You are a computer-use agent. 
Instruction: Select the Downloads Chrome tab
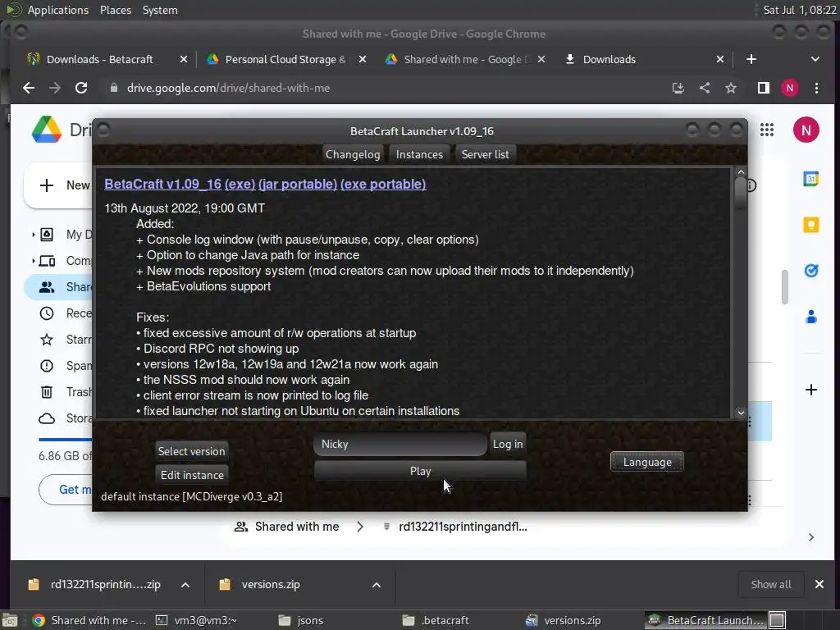coord(609,59)
